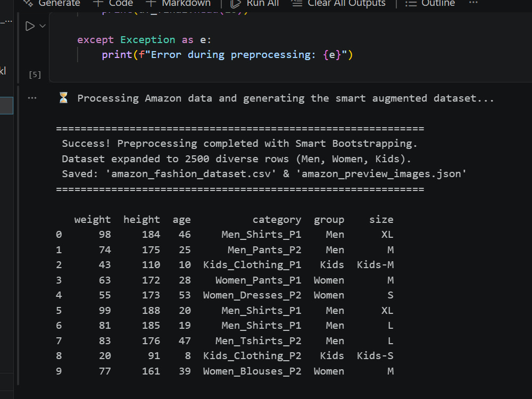Click the hourglass emoji in the output

click(x=63, y=98)
